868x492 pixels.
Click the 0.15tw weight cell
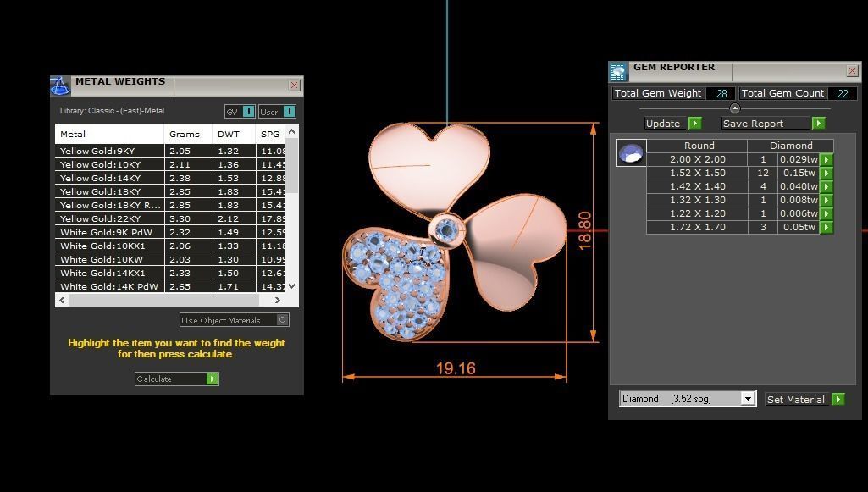pos(799,173)
